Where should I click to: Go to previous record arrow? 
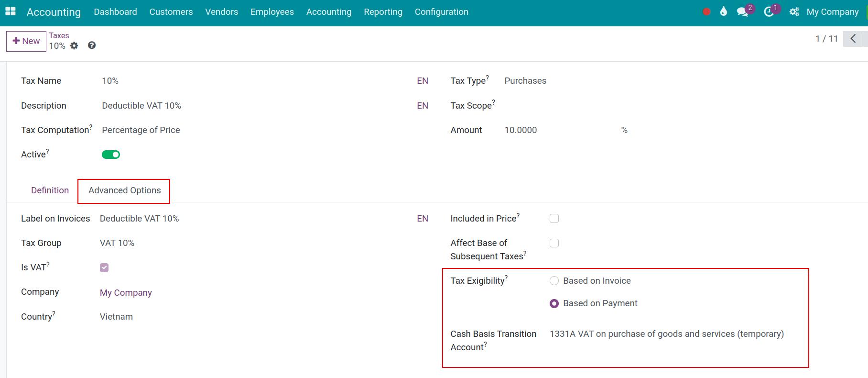pos(853,39)
